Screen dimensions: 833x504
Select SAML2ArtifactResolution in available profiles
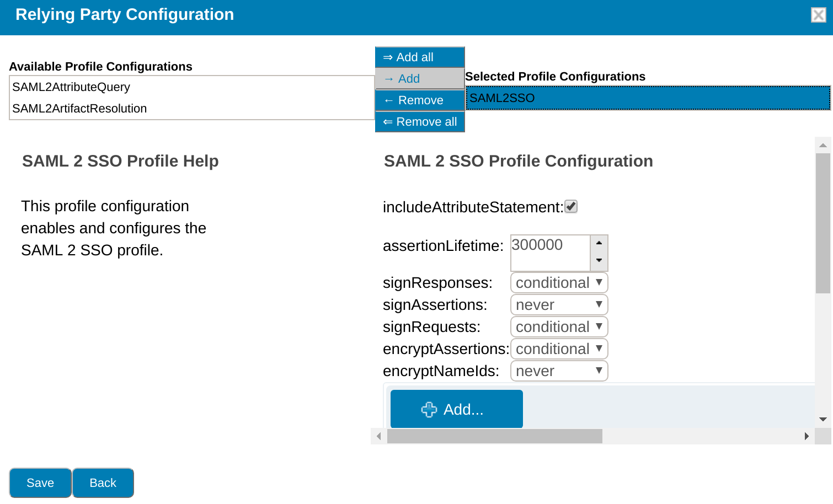pos(79,109)
